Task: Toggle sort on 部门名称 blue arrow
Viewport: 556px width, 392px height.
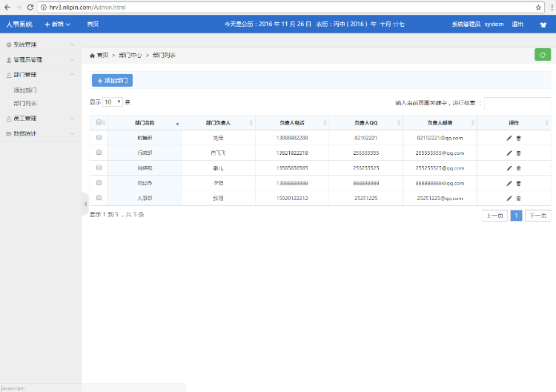Action: [x=177, y=124]
